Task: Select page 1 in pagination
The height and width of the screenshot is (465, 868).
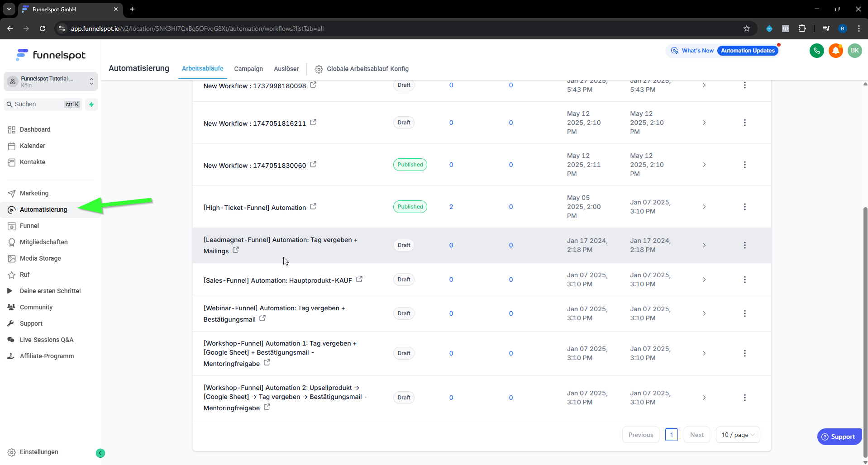Action: tap(671, 435)
